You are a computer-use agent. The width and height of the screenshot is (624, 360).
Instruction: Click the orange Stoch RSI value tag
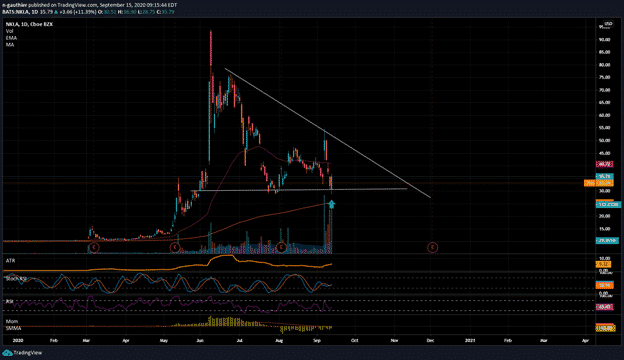coord(604,285)
